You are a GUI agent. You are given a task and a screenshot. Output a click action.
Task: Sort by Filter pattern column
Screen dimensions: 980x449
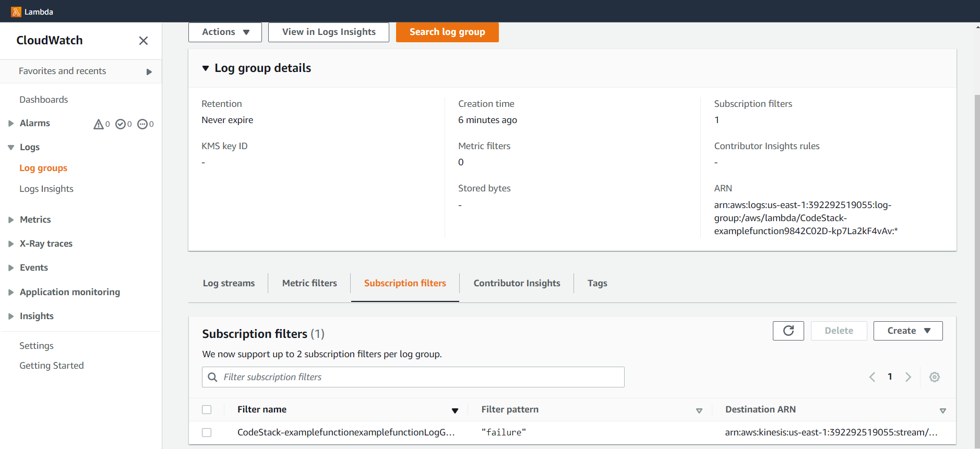tap(699, 411)
